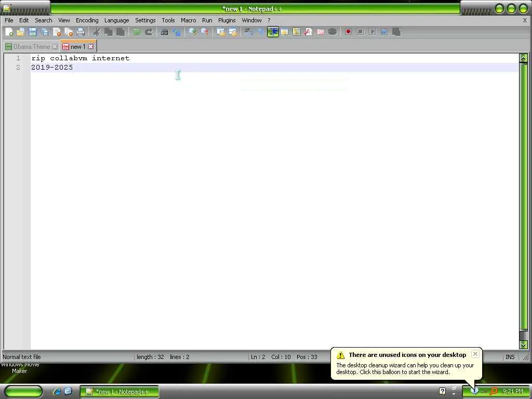Image resolution: width=532 pixels, height=399 pixels.
Task: Launch Internet Explorer from Quick Launch
Action: click(x=57, y=391)
